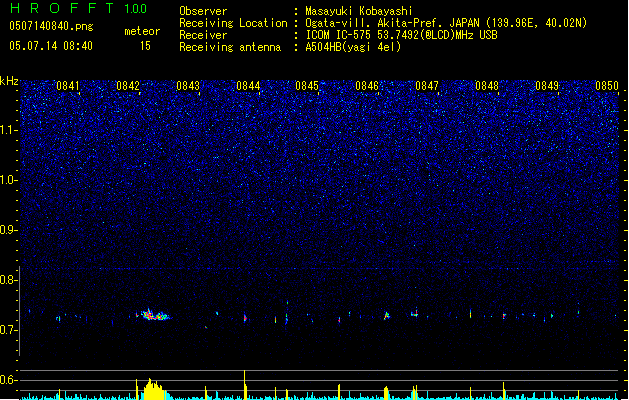629x400 pixels.
Task: Click the wide yellow power burst below 0842 echo
Action: point(153,389)
